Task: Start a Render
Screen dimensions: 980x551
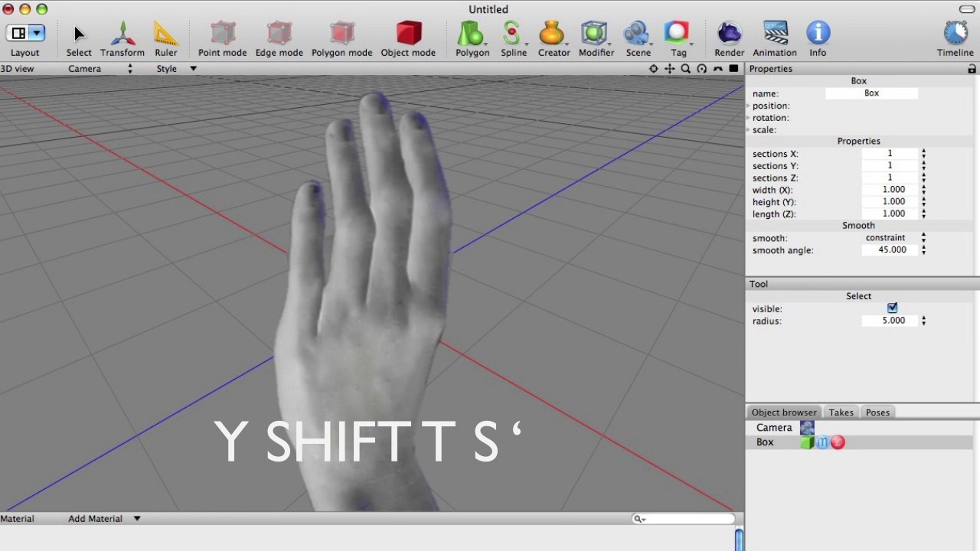Action: coord(729,38)
